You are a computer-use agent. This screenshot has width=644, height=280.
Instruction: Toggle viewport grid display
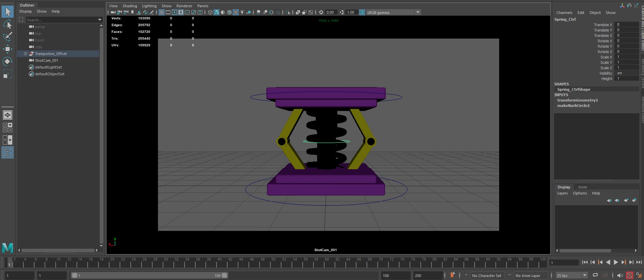[162, 12]
